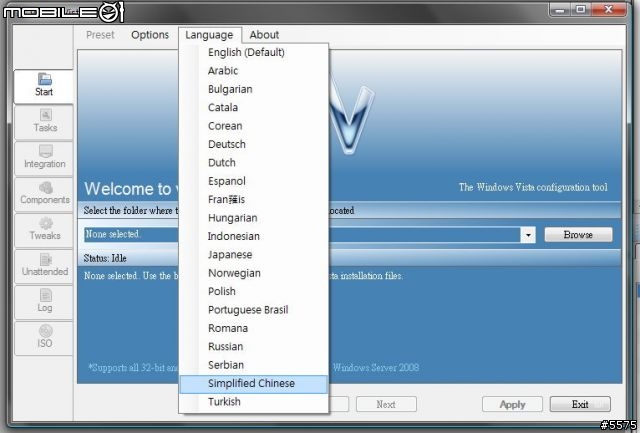Close the vLite window
Image resolution: width=640 pixels, height=433 pixels.
[608, 9]
